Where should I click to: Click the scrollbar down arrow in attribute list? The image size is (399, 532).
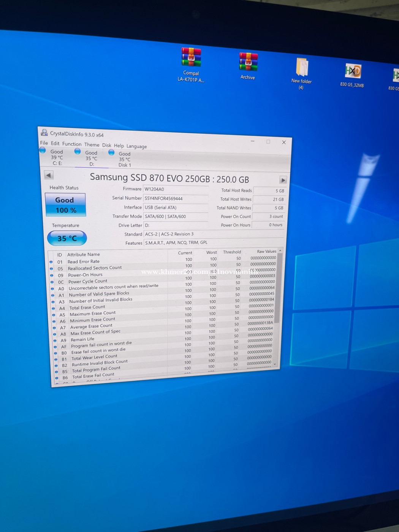tap(275, 364)
